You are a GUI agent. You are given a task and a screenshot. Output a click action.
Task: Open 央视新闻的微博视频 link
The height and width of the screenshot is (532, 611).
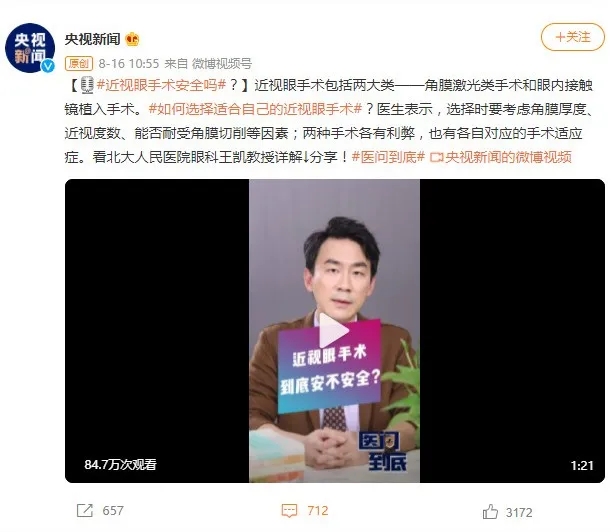click(508, 157)
